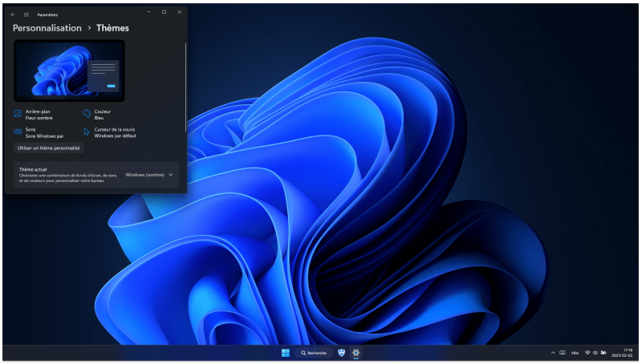This screenshot has width=642, height=364.
Task: Go back using the back arrow
Action: (x=13, y=14)
